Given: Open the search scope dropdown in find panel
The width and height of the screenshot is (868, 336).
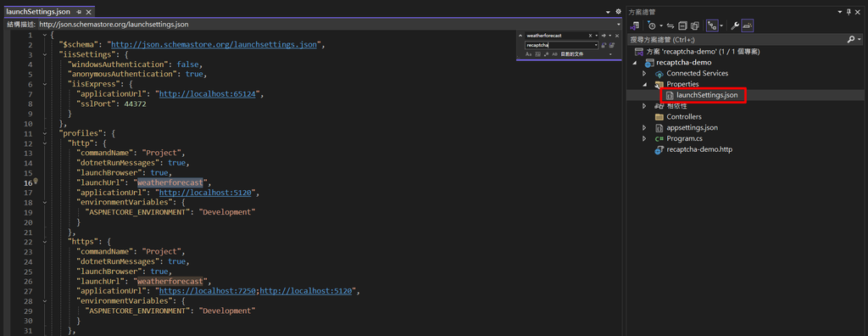Looking at the screenshot, I should [610, 54].
